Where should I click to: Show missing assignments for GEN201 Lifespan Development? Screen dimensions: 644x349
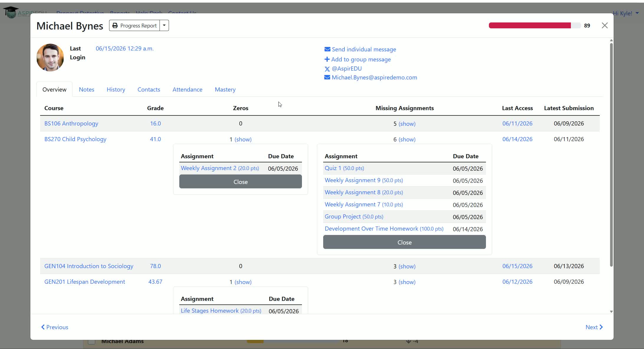(x=407, y=282)
